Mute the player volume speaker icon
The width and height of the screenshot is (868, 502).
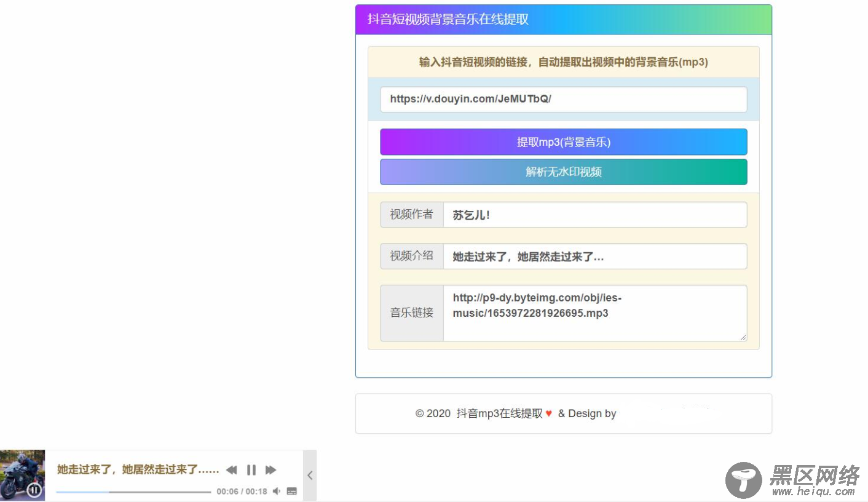pos(277,491)
